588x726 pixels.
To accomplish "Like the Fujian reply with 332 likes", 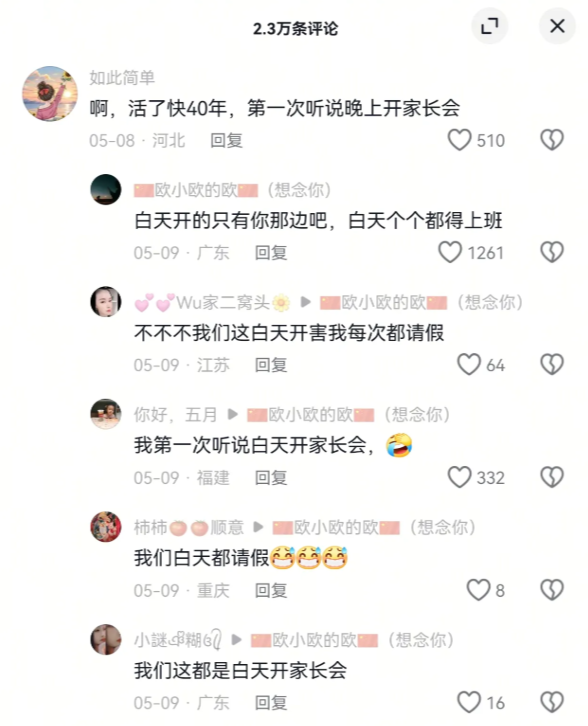I will coord(459,477).
